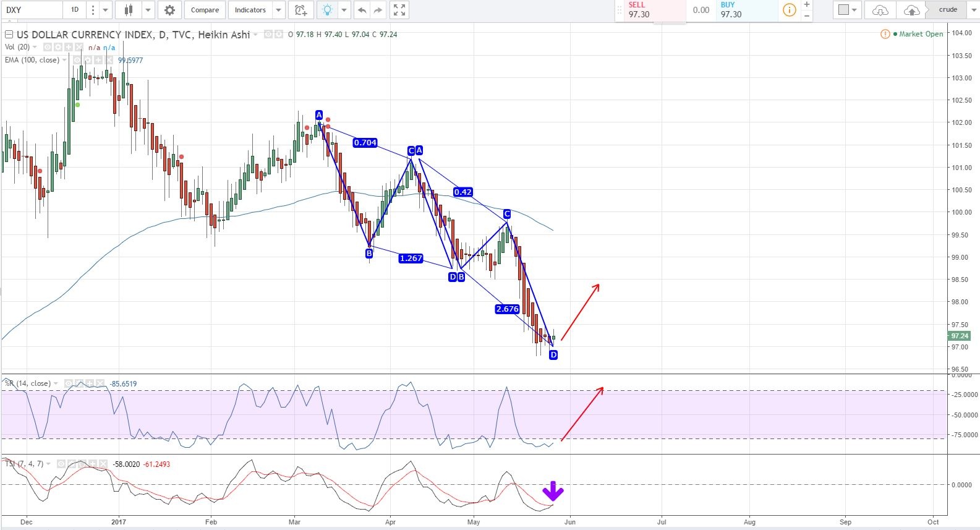Screen dimensions: 980x530
Task: Click the undo arrow in toolbar
Action: click(362, 10)
